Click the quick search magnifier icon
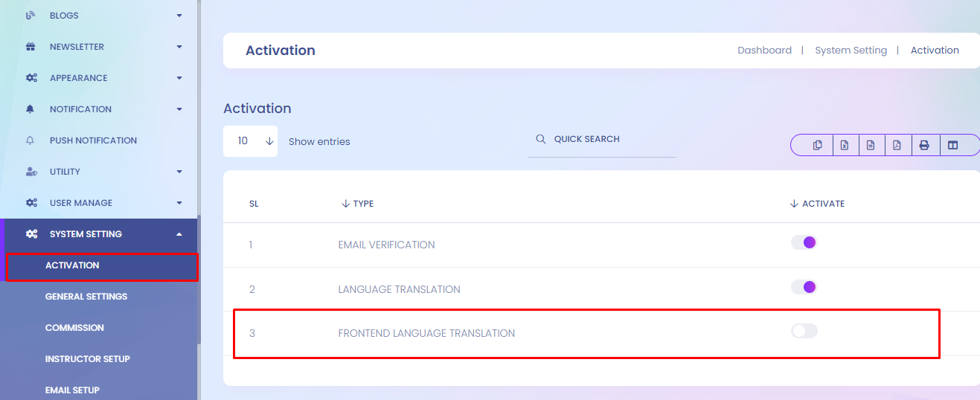 click(541, 139)
